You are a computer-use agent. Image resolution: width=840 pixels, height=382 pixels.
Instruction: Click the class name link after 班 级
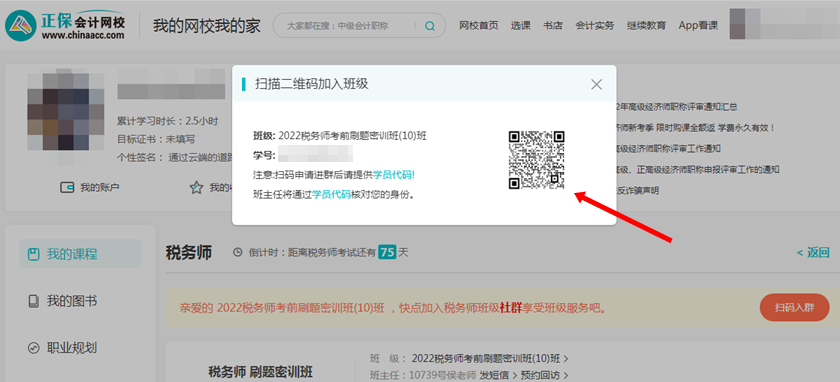(486, 358)
